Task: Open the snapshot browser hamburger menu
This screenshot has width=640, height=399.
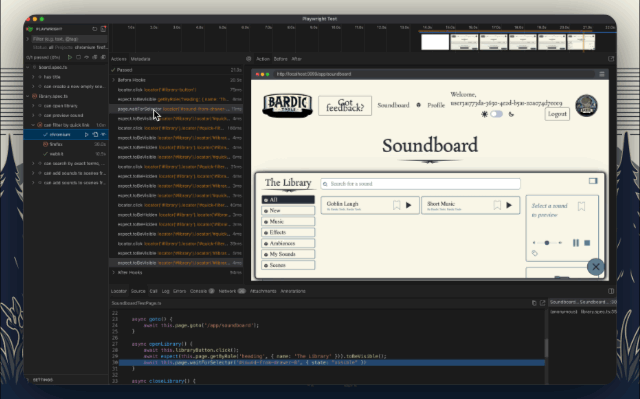Action: pyautogui.click(x=602, y=74)
